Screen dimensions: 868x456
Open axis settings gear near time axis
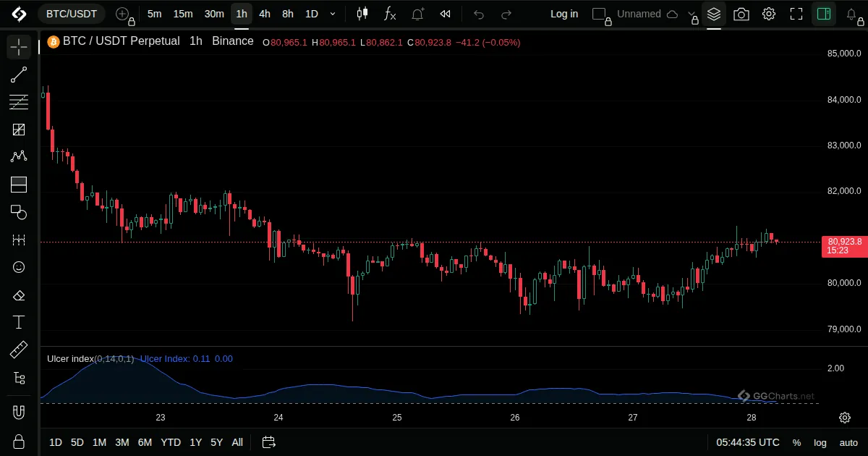coord(844,418)
